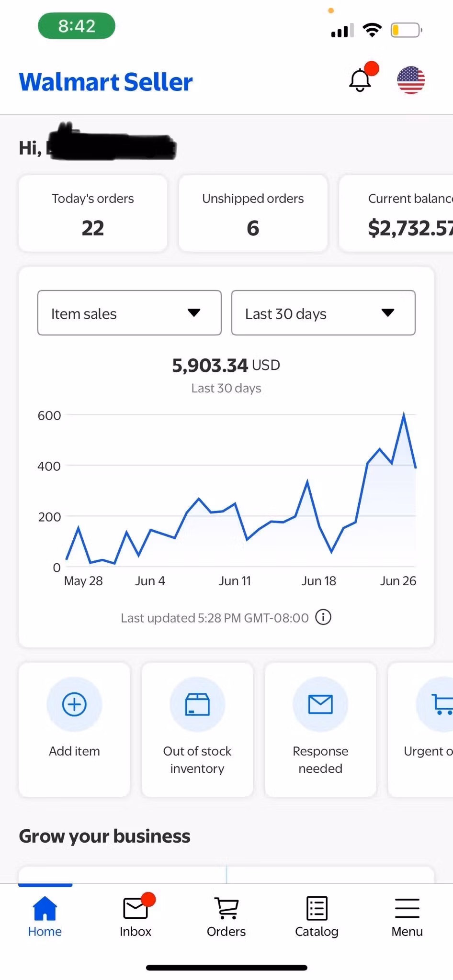
Task: Open the Current balance card
Action: 396,213
